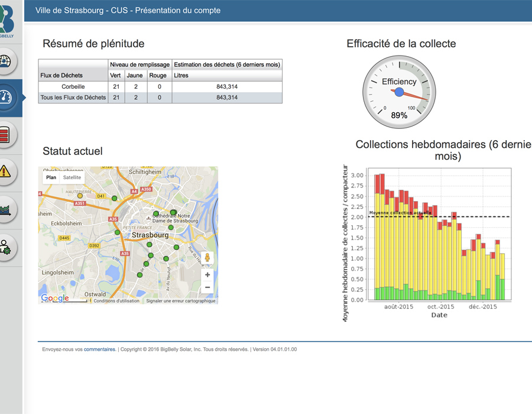Select the dashboard gauge sidebar icon
532x414 pixels.
[7, 98]
